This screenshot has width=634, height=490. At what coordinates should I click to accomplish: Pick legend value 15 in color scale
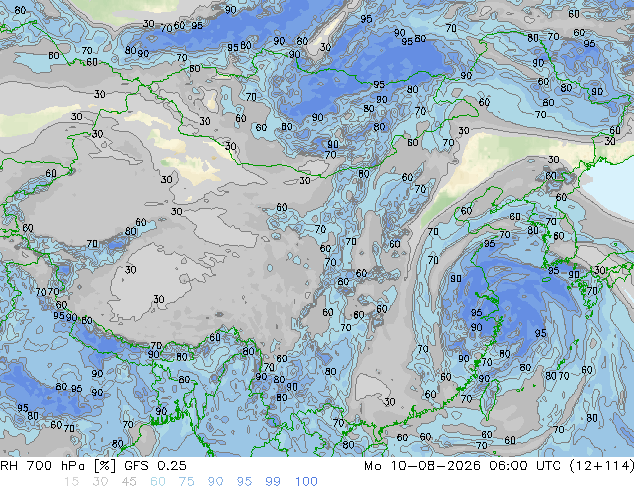click(71, 482)
